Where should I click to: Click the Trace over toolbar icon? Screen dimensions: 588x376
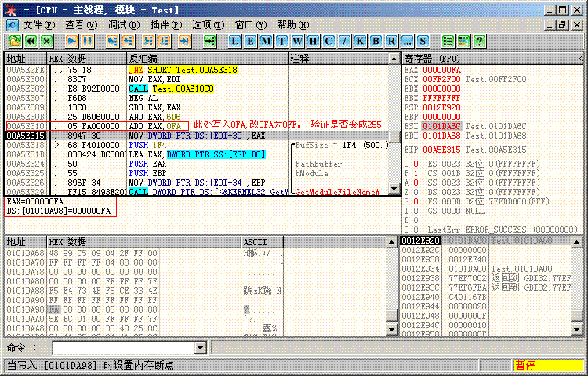point(165,41)
